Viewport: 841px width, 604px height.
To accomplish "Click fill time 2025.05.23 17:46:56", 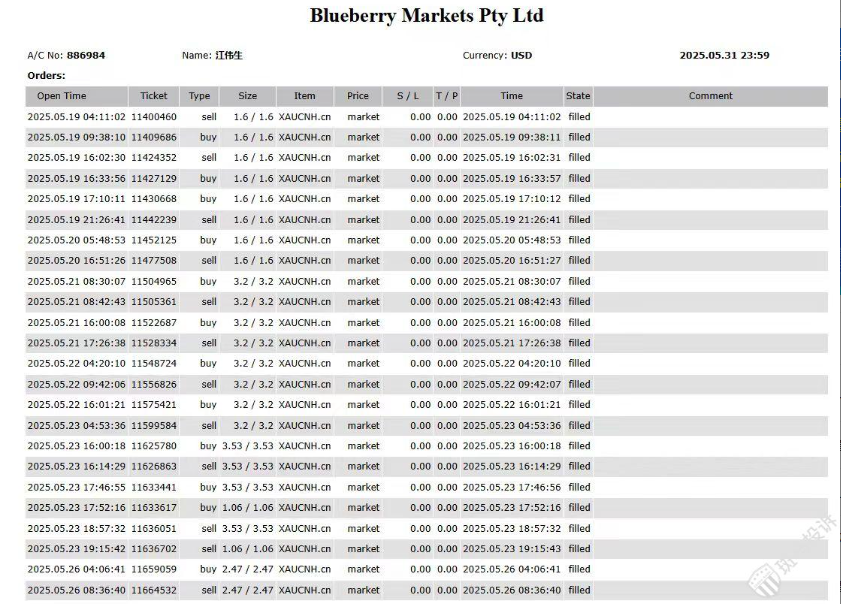I will pos(512,488).
